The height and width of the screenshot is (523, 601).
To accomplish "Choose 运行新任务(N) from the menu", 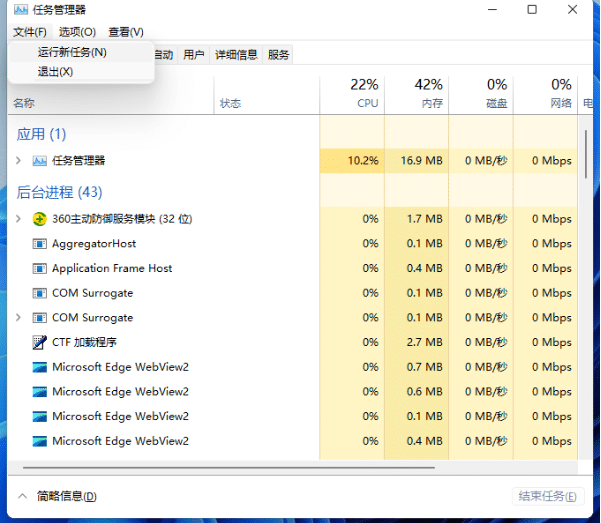I will coord(81,52).
